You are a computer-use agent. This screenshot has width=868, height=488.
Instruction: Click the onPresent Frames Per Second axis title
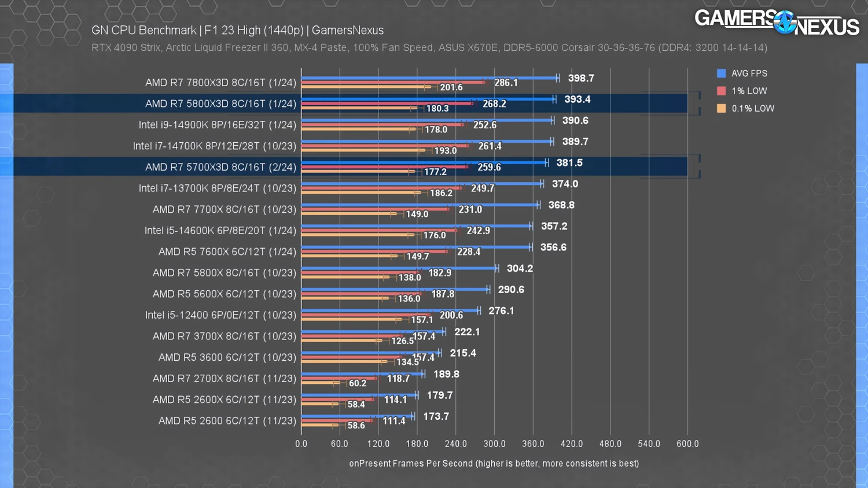(x=494, y=464)
